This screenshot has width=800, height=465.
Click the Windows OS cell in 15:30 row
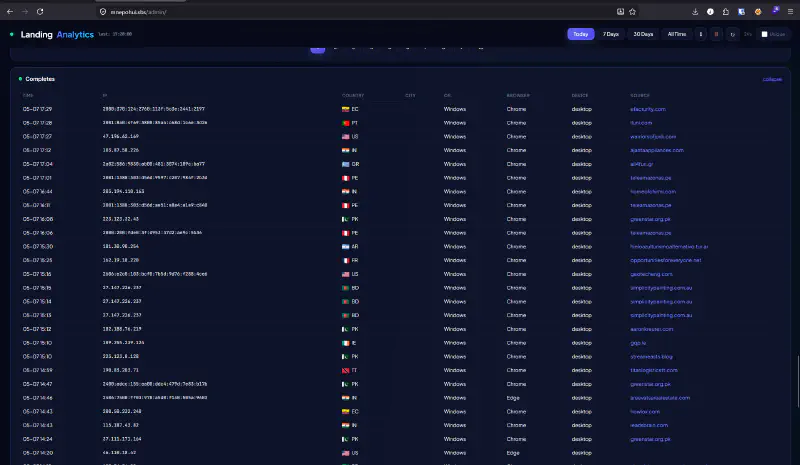point(455,247)
